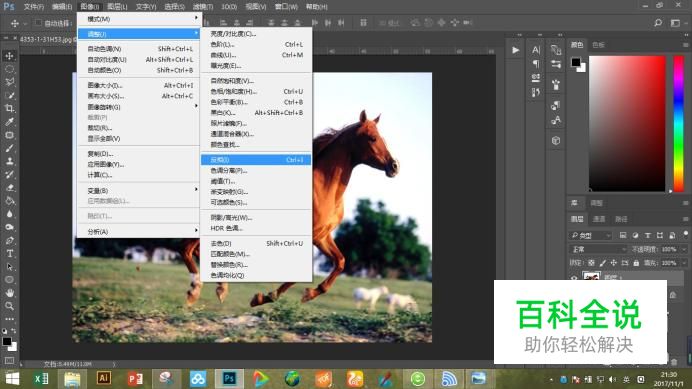
Task: Expand the 分析(A) submenu
Action: (x=139, y=231)
